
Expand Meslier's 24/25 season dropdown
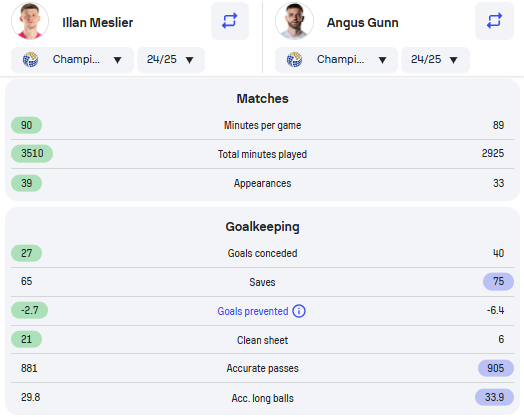(x=171, y=60)
